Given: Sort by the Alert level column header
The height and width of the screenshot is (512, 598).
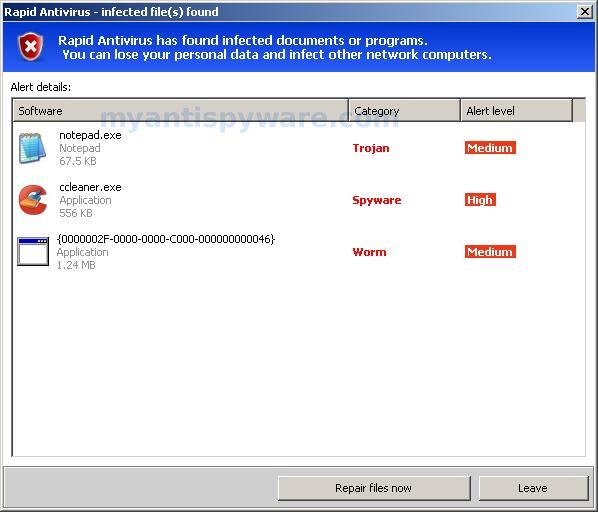Looking at the screenshot, I should coord(516,111).
